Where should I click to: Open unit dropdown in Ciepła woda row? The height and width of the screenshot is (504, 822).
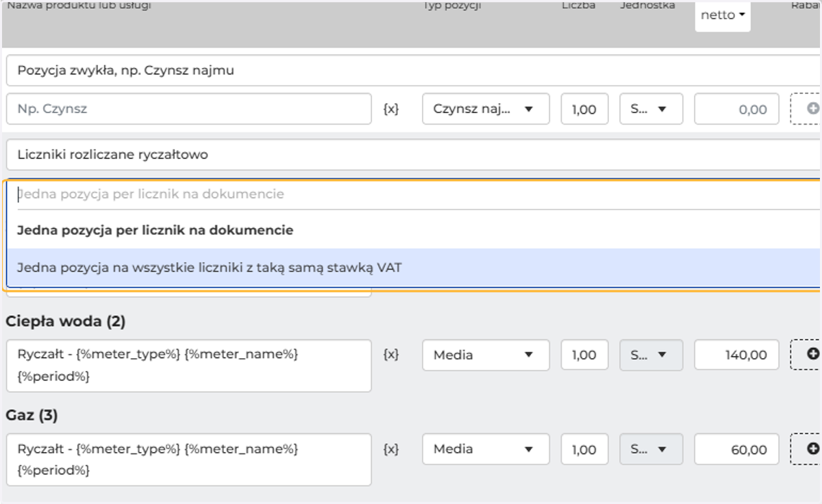click(x=651, y=355)
